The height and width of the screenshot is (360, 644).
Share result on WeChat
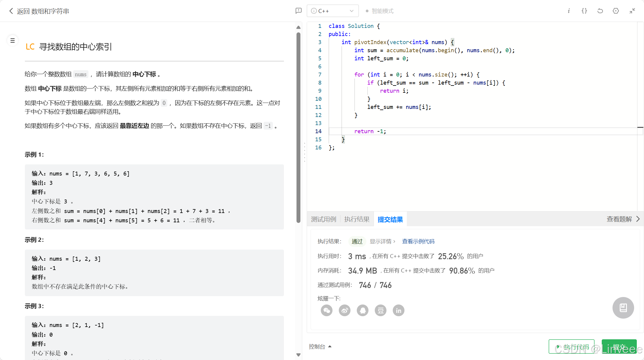326,310
